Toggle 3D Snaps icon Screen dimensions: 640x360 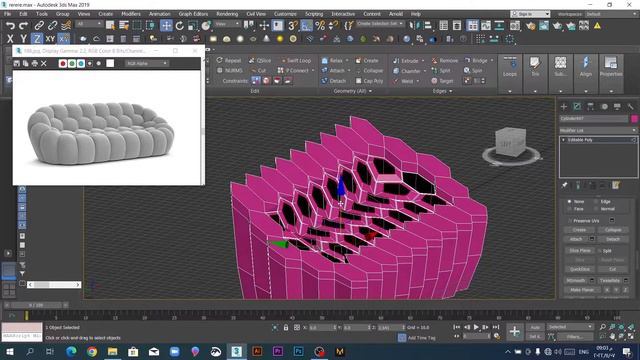coord(293,26)
